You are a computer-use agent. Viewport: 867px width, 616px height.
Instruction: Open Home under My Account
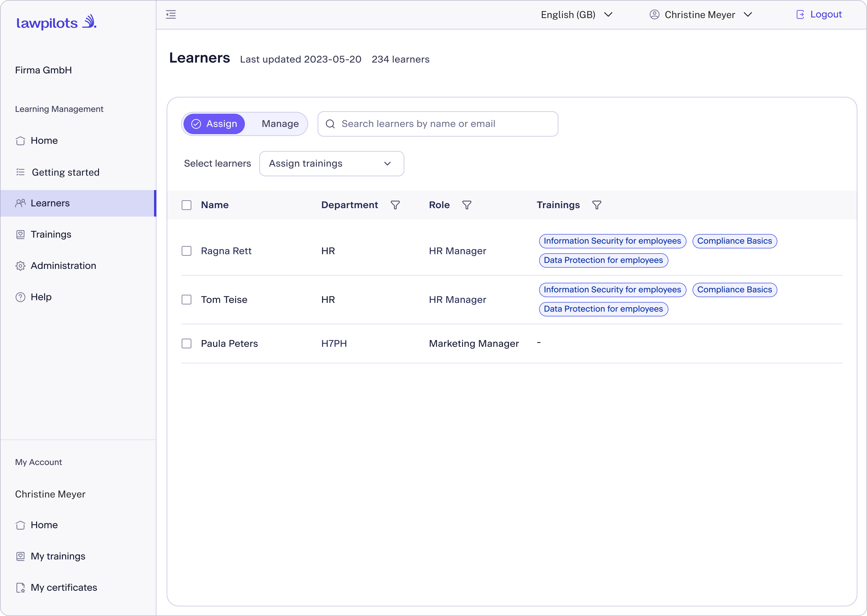(78, 525)
